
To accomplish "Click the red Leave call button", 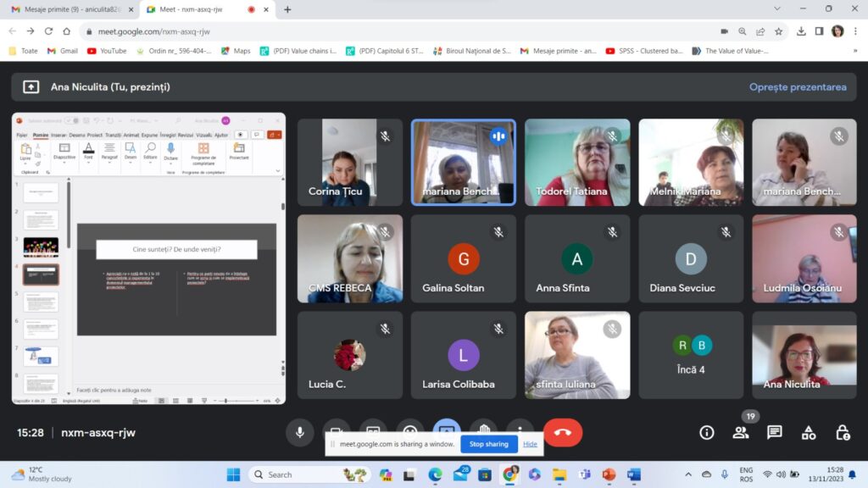I will tap(562, 432).
